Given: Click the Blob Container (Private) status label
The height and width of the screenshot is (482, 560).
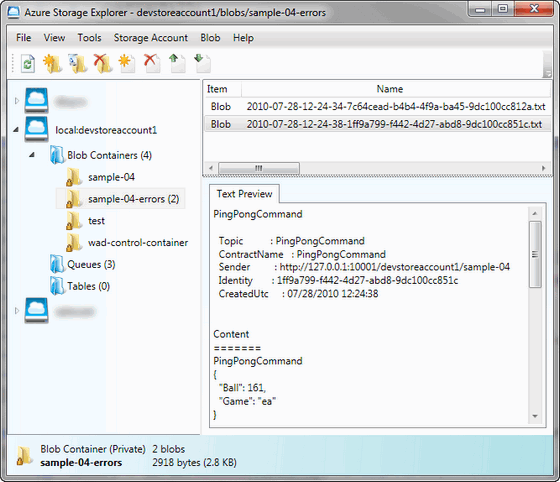Looking at the screenshot, I should (x=92, y=449).
